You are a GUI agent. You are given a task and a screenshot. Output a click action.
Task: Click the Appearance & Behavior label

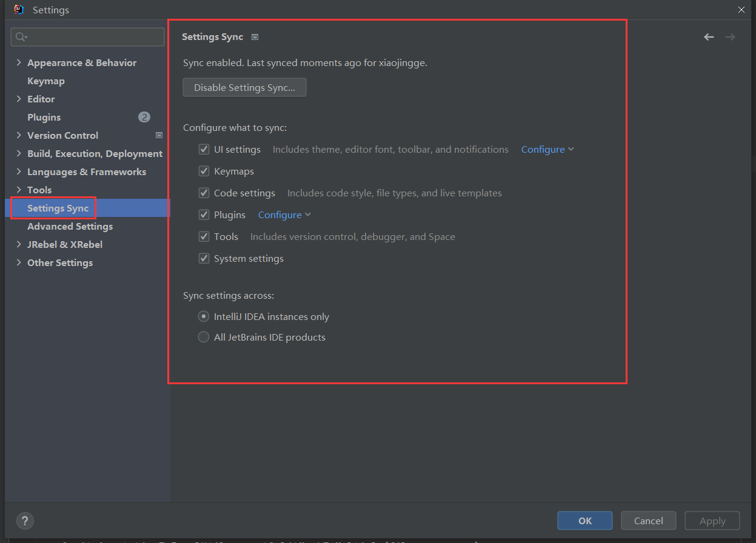coord(82,62)
